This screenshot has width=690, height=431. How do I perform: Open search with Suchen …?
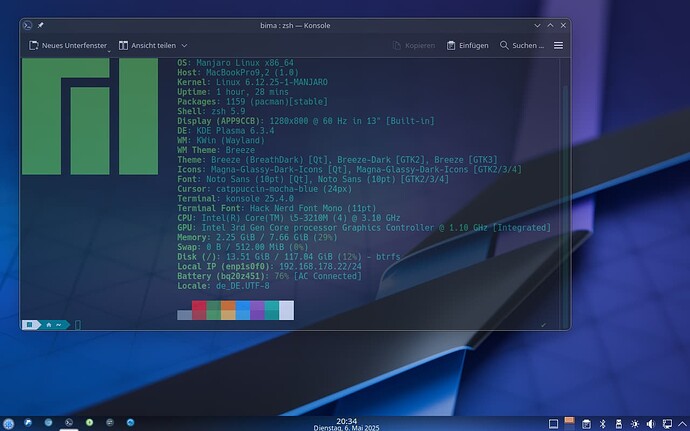pos(522,45)
